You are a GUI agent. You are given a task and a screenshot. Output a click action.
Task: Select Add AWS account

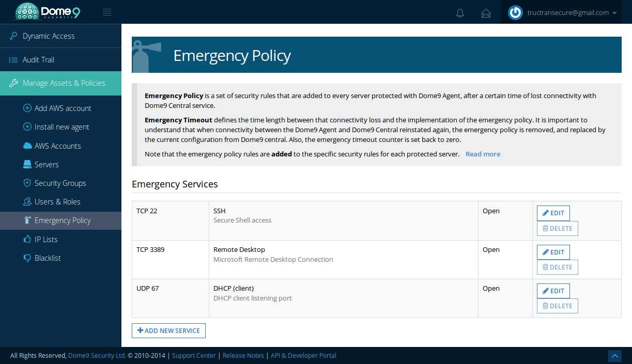tap(63, 108)
